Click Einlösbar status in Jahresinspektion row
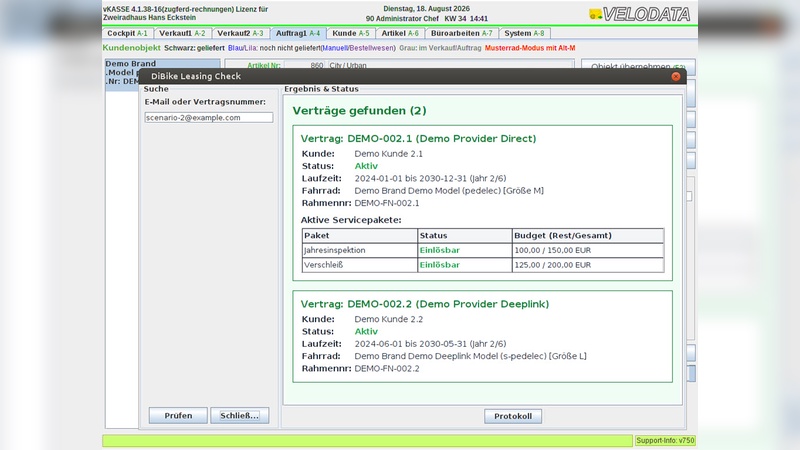800x450 pixels. tap(439, 250)
